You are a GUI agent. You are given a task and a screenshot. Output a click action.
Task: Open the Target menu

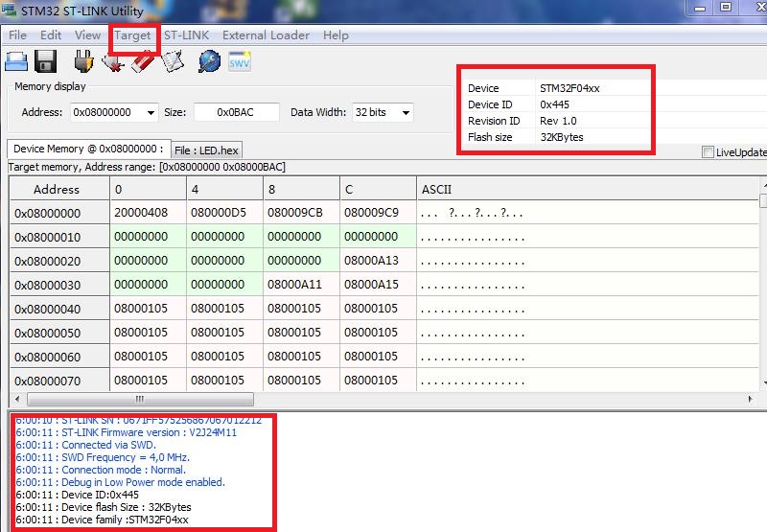132,35
